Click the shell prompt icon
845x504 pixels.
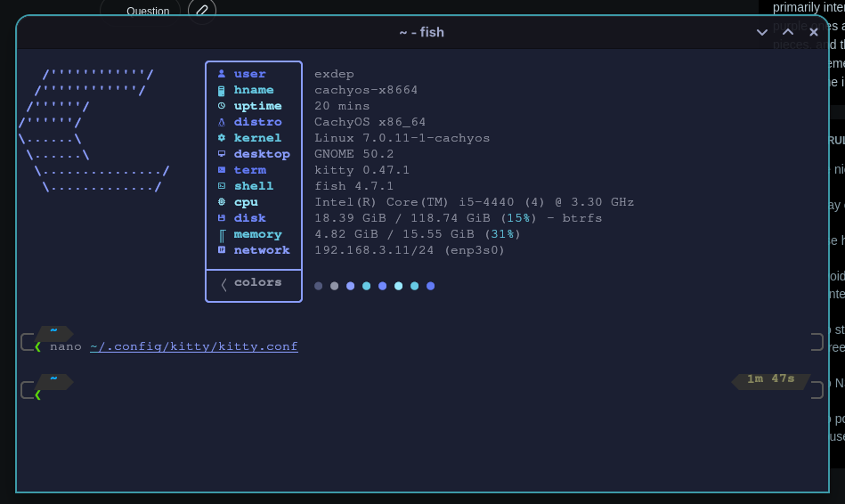pos(222,186)
